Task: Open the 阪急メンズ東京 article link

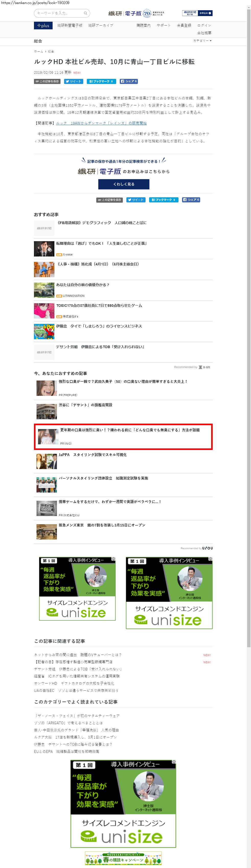Action: (102, 525)
